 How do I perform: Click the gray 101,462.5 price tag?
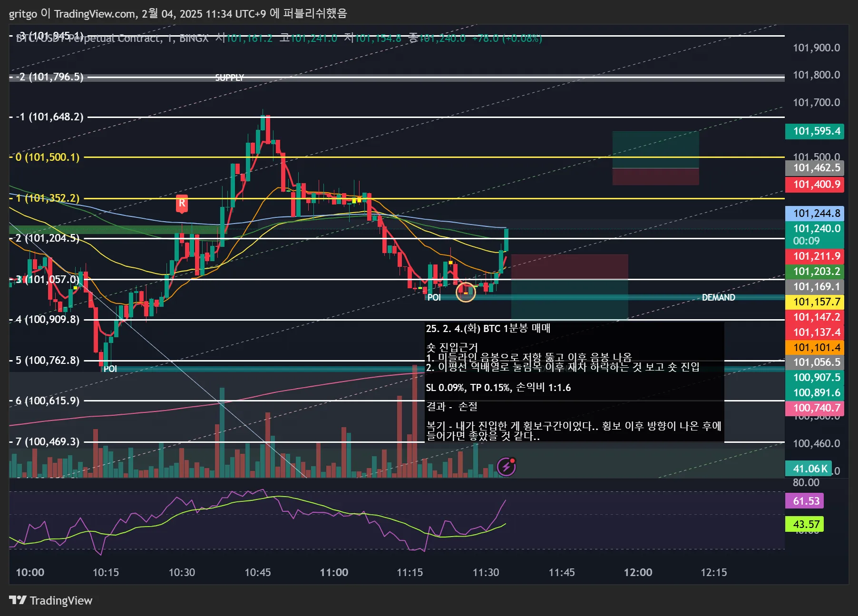[815, 167]
